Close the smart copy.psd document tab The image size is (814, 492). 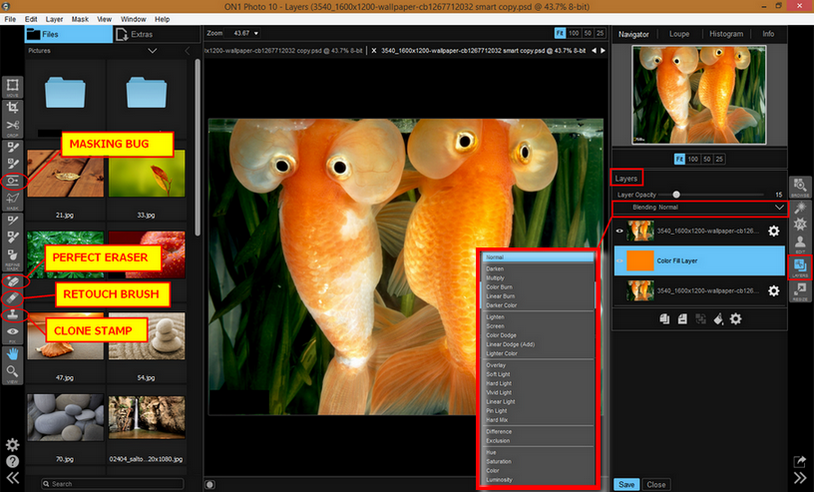coord(374,51)
